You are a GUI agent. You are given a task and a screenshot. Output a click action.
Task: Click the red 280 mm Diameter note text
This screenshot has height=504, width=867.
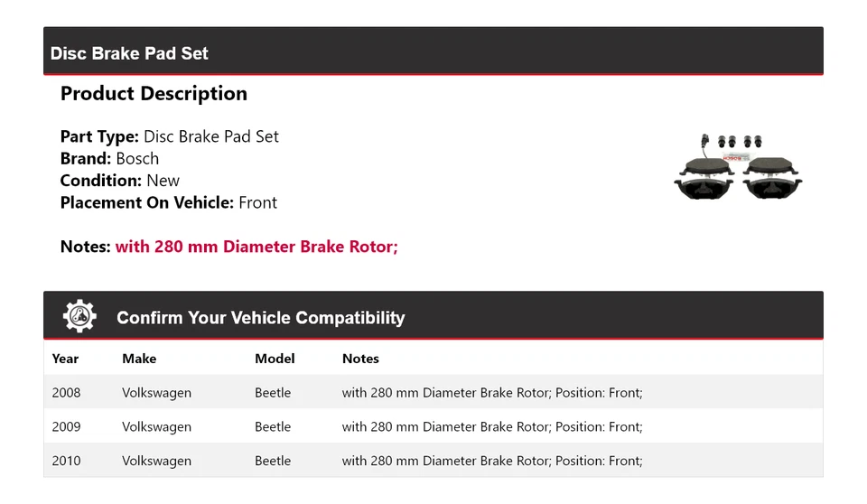point(256,247)
